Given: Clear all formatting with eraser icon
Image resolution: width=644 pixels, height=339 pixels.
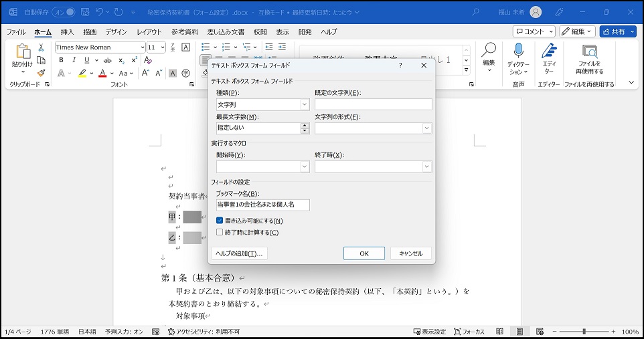Looking at the screenshot, I should click(x=148, y=60).
